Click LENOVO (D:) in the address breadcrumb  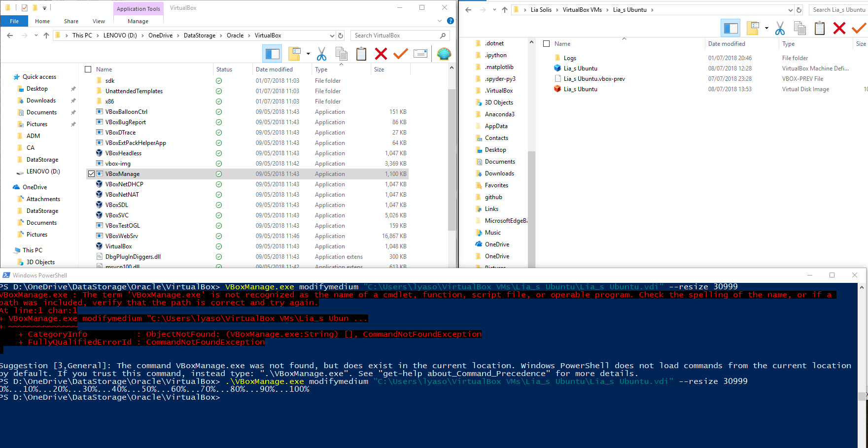120,35
